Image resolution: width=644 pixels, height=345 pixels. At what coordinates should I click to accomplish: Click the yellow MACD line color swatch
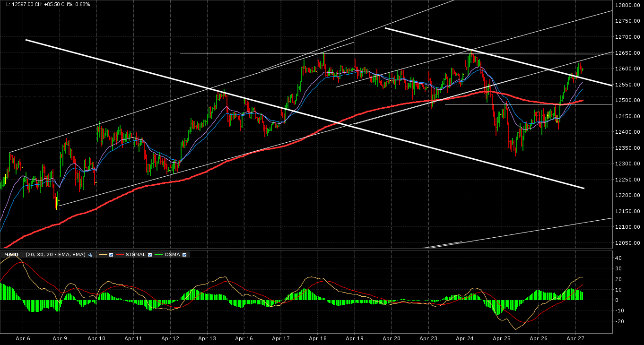(x=103, y=255)
